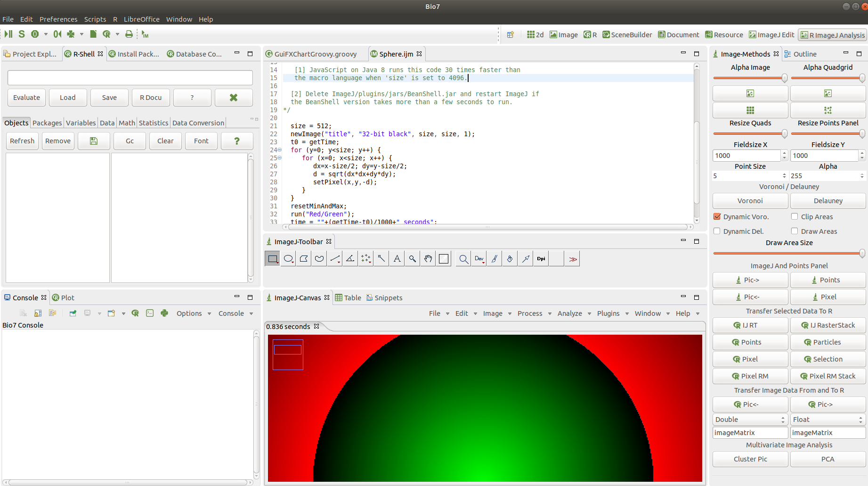Uncheck the Dynamic Voro. checkbox
This screenshot has width=868, height=486.
[x=717, y=217]
